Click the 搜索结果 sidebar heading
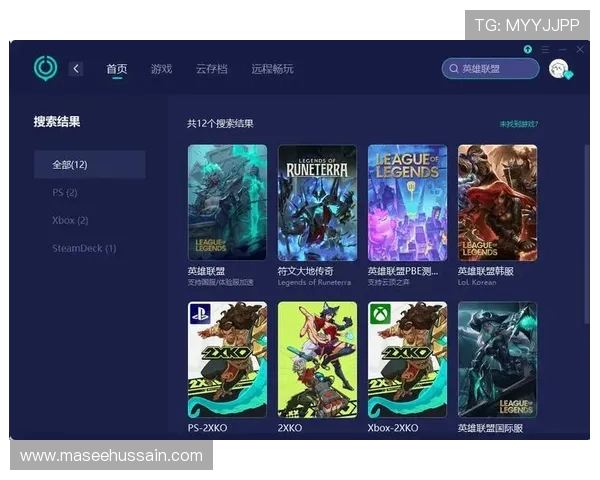The width and height of the screenshot is (600, 480). point(57,122)
